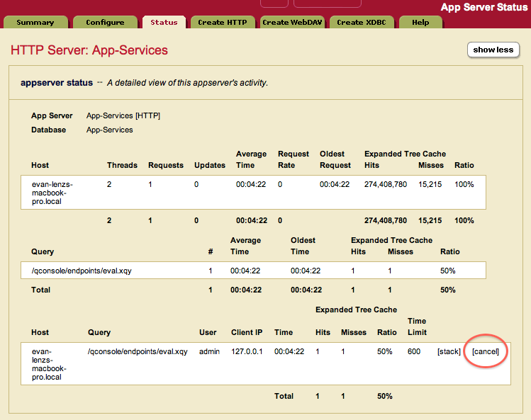Click the Time Limit column header
Image resolution: width=531 pixels, height=420 pixels.
pyautogui.click(x=417, y=327)
